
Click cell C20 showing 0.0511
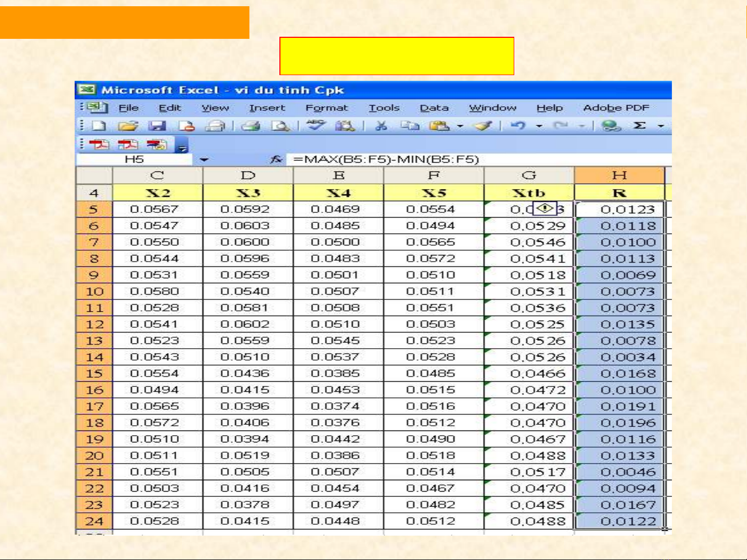coord(158,455)
